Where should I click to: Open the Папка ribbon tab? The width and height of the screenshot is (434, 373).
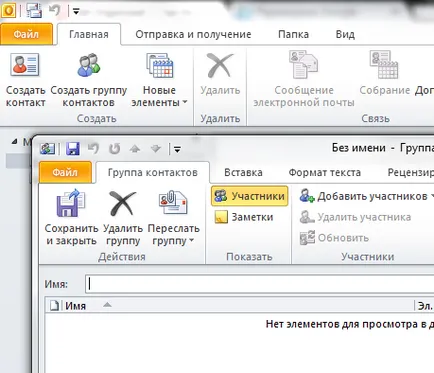click(293, 34)
